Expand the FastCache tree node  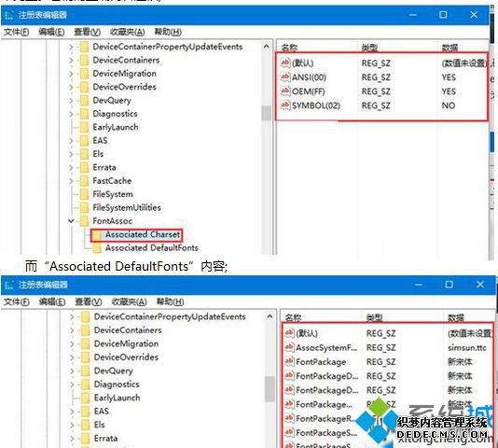[71, 181]
